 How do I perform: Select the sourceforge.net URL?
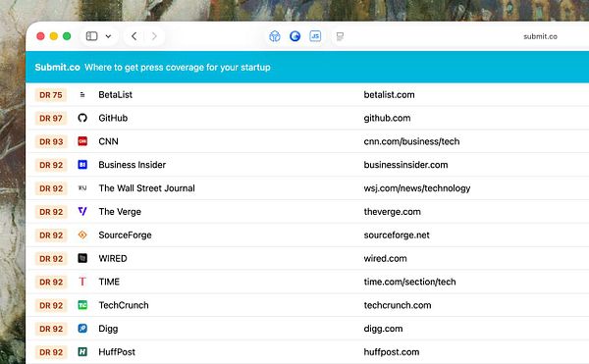(397, 235)
